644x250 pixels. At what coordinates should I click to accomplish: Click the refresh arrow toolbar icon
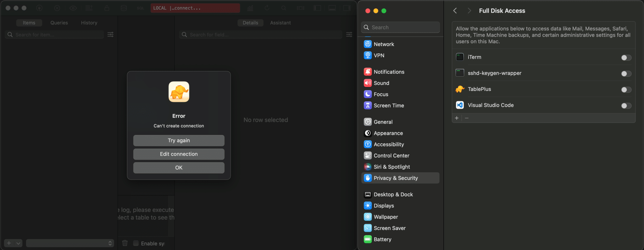tap(267, 8)
